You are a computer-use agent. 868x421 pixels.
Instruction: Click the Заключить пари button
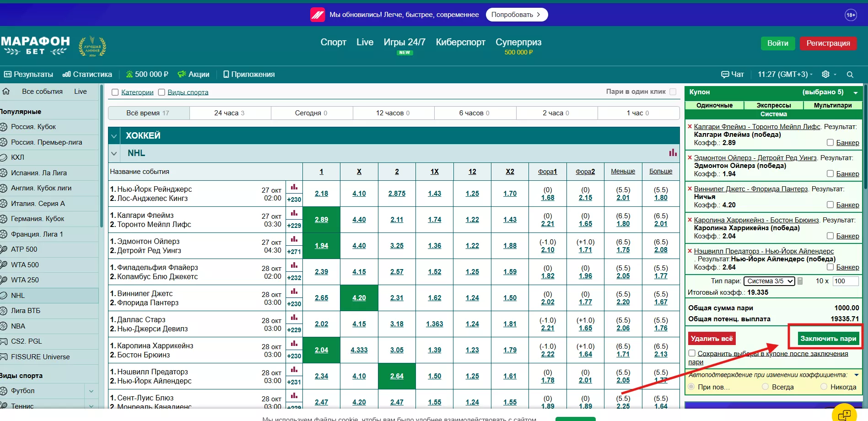828,338
